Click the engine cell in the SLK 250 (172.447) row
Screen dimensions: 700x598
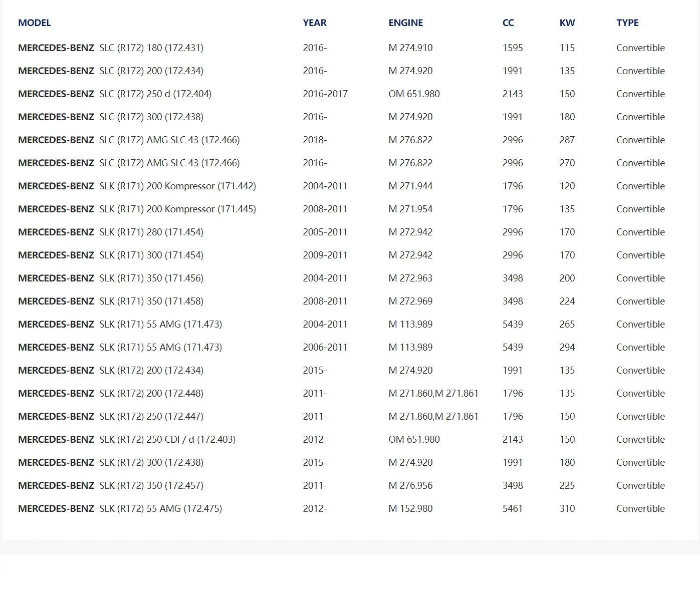coord(433,417)
